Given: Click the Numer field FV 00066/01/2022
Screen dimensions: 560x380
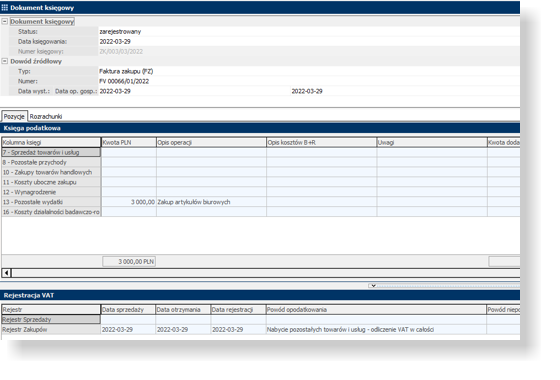Looking at the screenshot, I should (309, 81).
